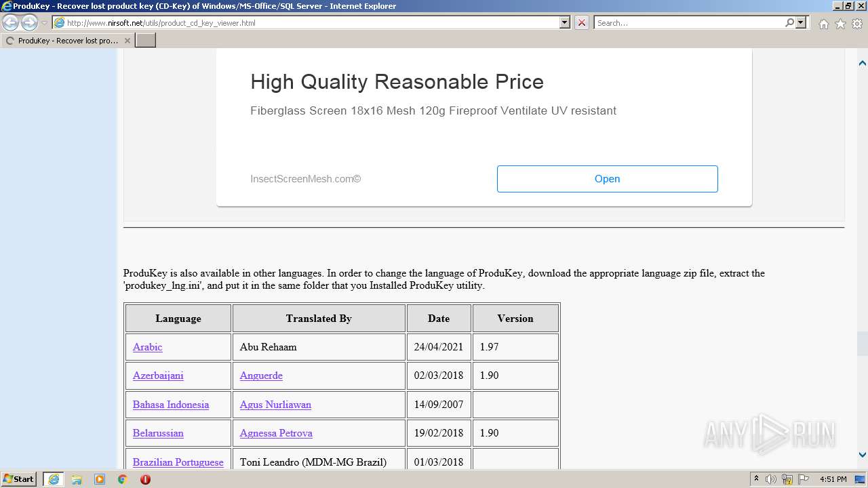
Task: Open the Belarussian language link
Action: point(158,433)
